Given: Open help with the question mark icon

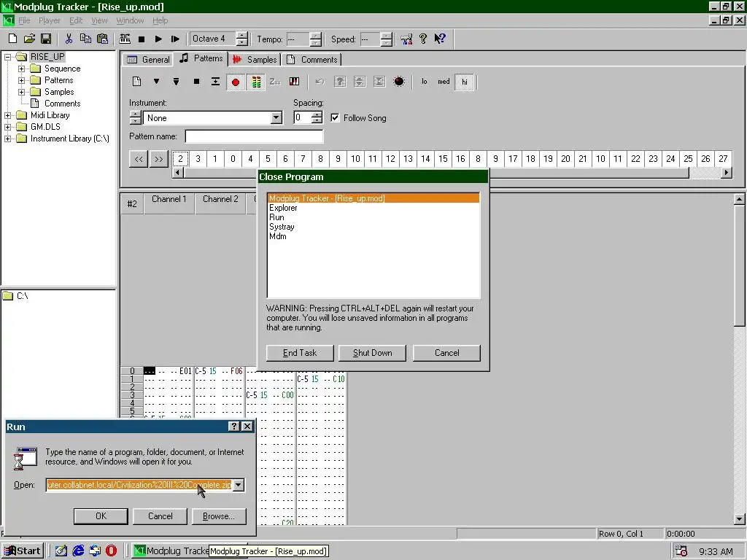Looking at the screenshot, I should tap(423, 39).
